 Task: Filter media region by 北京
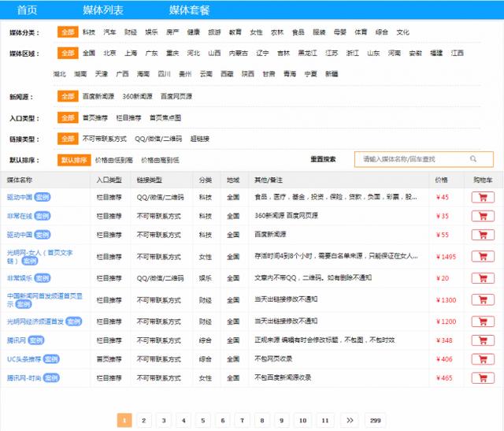(109, 53)
